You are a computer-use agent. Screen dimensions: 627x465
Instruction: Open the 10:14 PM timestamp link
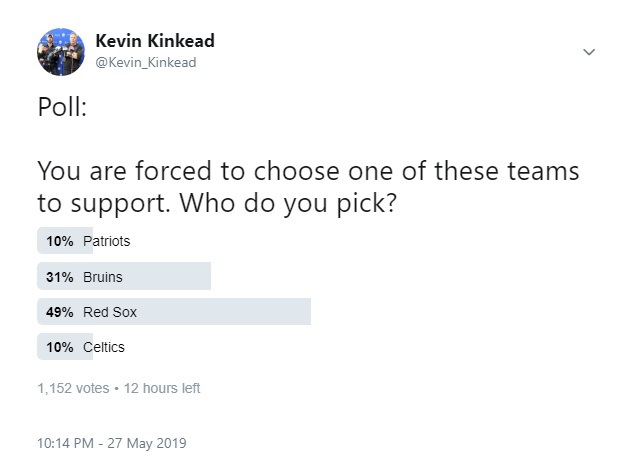(67, 442)
